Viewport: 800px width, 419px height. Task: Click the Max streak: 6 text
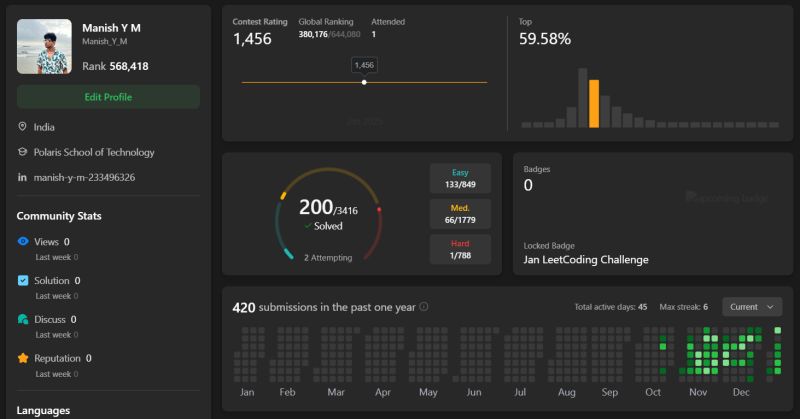point(684,307)
